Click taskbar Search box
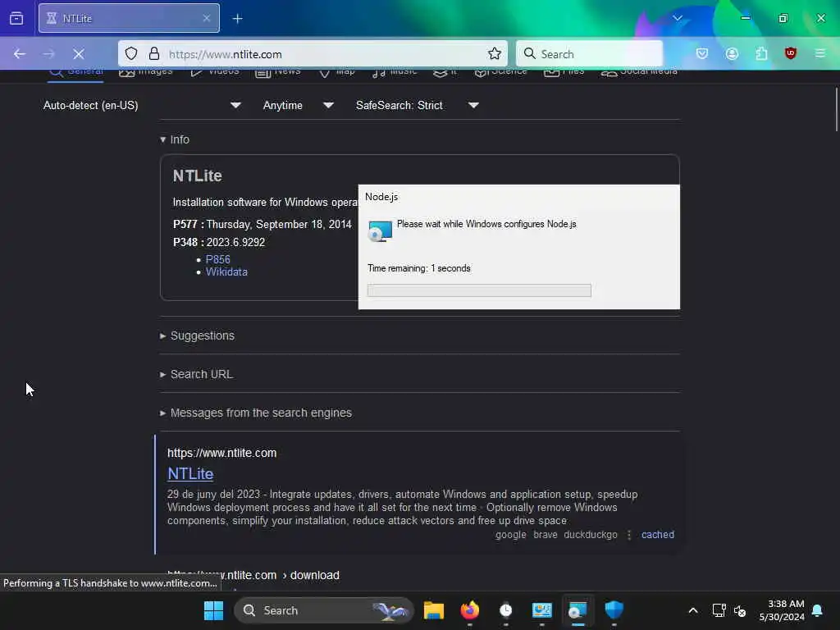 (x=324, y=610)
